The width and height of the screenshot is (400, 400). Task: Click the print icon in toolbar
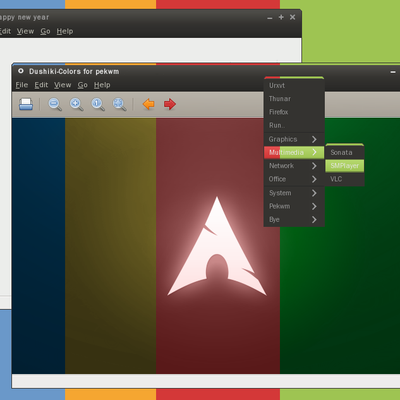click(26, 104)
